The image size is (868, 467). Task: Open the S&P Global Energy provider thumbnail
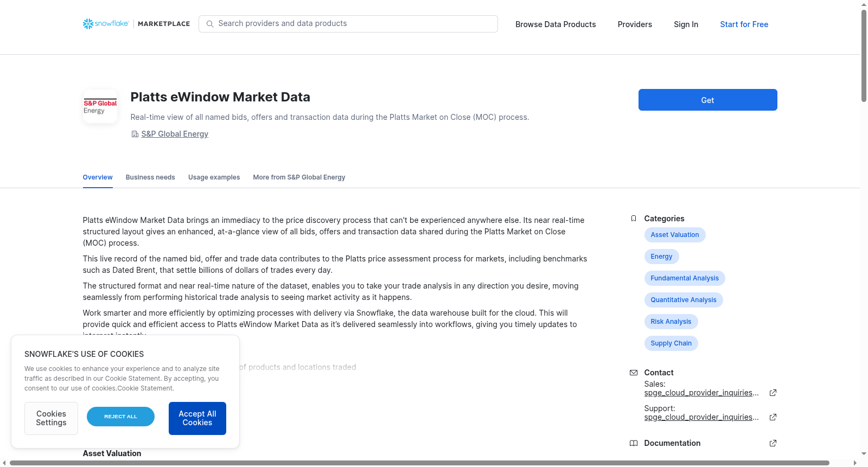pyautogui.click(x=100, y=106)
